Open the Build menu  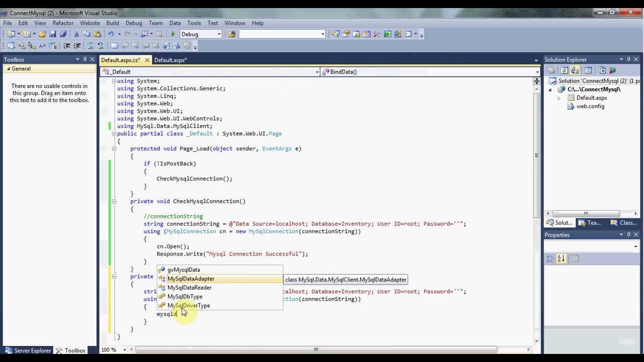[x=113, y=23]
